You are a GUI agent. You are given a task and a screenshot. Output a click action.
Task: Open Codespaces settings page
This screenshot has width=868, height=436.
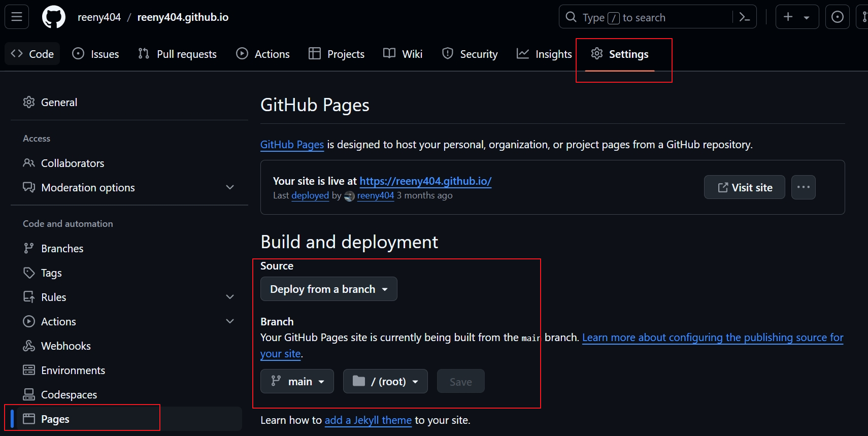[129, 394]
